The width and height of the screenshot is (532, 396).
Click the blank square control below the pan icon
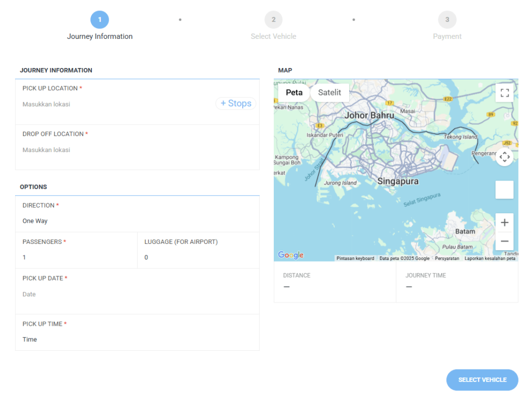(x=504, y=189)
